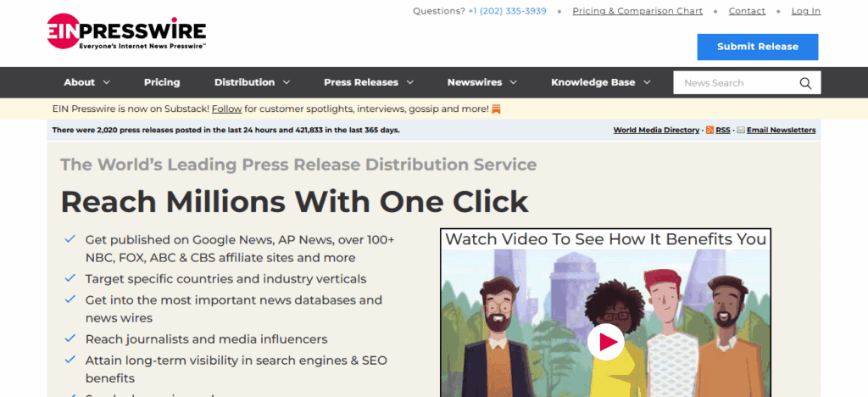Expand the Newswires menu chevron
Screen dimensions: 868x397
pos(513,82)
